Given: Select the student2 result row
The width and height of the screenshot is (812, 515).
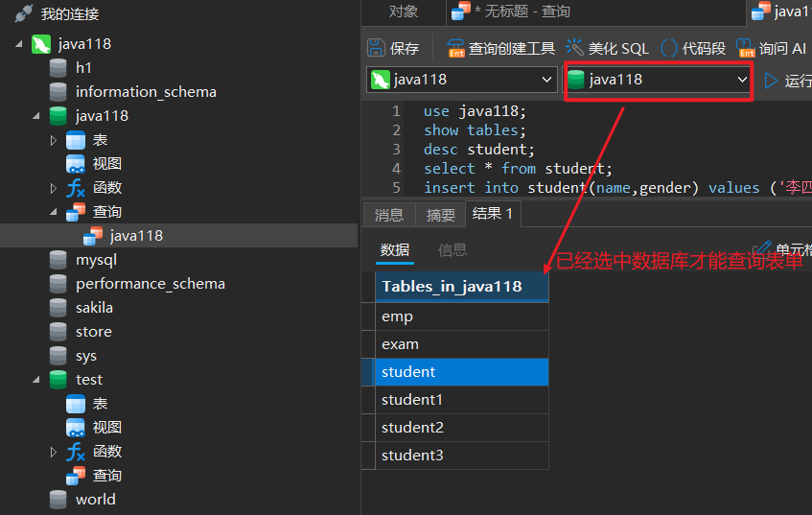Looking at the screenshot, I should coord(461,428).
